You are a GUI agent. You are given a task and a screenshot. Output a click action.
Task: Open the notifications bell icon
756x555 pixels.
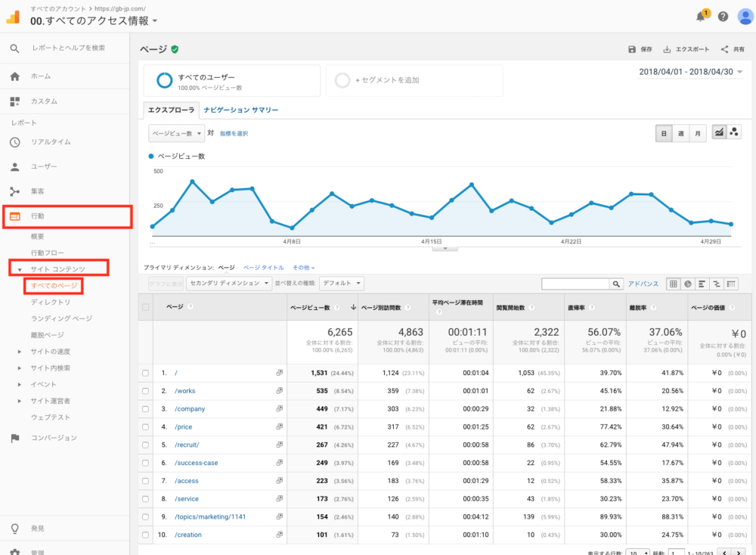(702, 17)
